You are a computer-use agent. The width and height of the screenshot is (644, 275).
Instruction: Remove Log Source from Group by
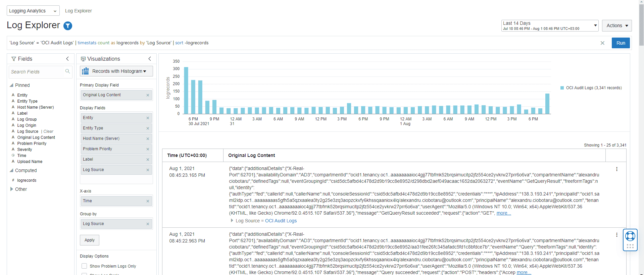coord(148,224)
